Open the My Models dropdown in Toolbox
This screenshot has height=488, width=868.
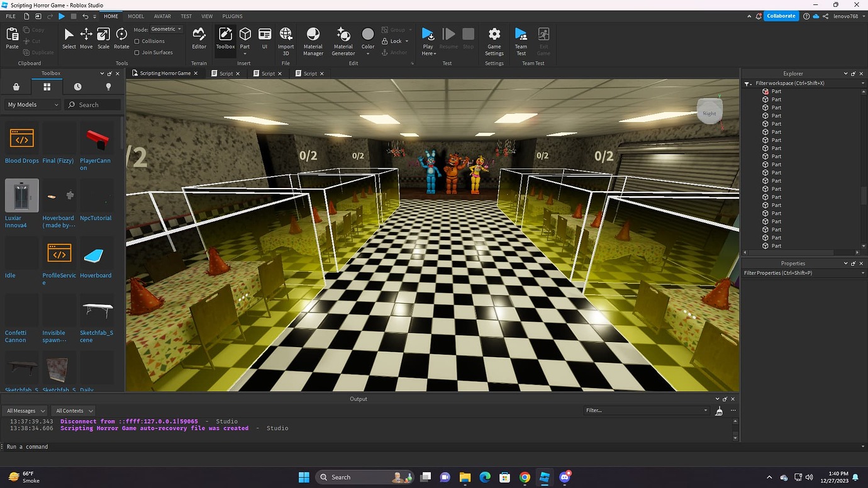pyautogui.click(x=31, y=104)
